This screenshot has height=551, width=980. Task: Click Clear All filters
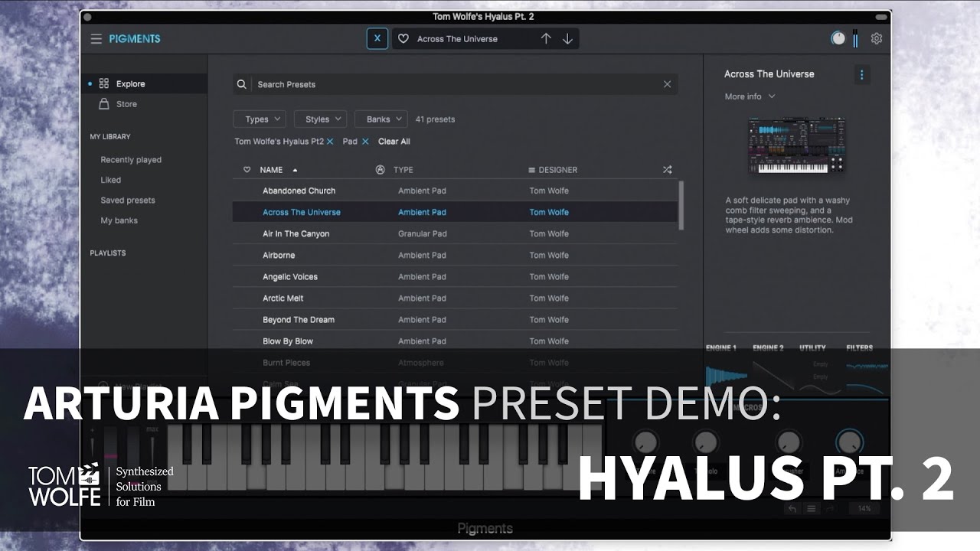[394, 142]
